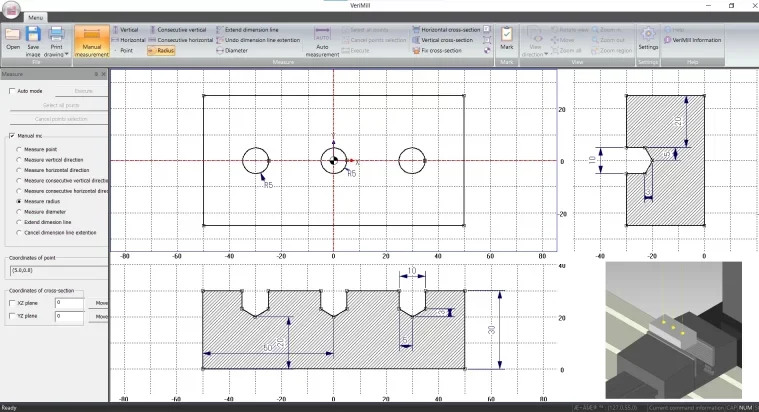Screen dimensions: 759x412
Task: Expand the Print drawing dropdown
Action: 58,52
